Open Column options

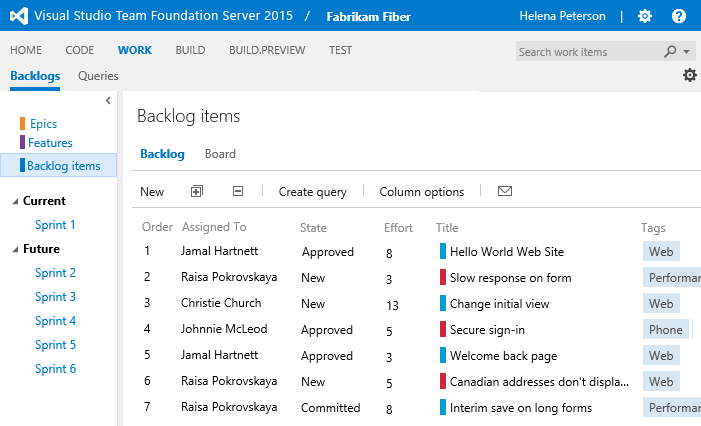pos(422,192)
